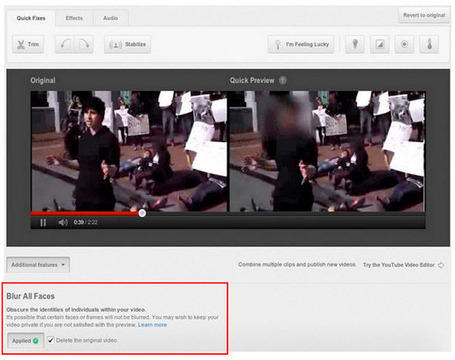
Task: Click the 0:39 / 2:22 time display
Action: pyautogui.click(x=86, y=222)
